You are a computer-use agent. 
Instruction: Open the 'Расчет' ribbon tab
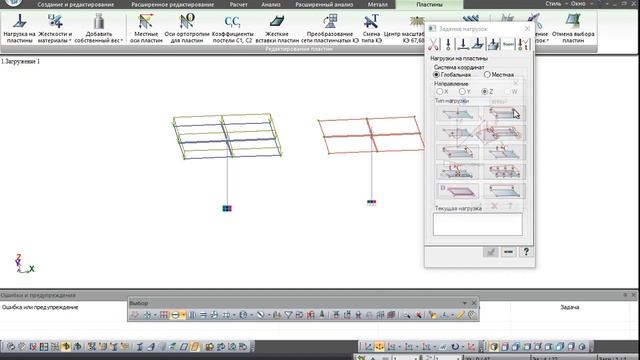(238, 4)
